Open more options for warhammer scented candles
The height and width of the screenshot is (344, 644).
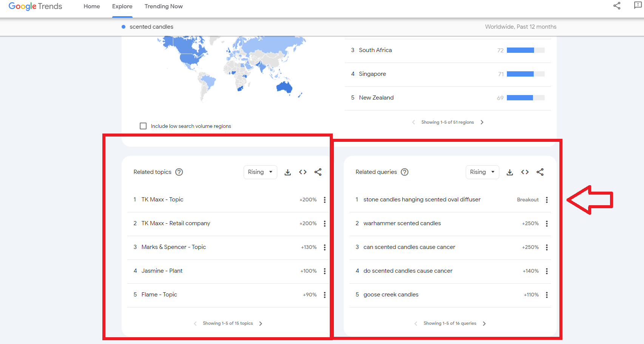(547, 224)
